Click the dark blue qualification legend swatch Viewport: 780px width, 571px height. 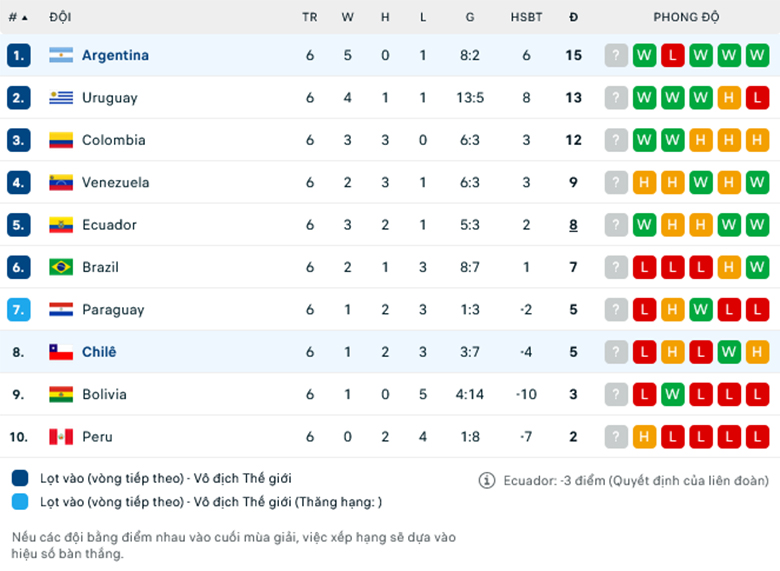(20, 478)
